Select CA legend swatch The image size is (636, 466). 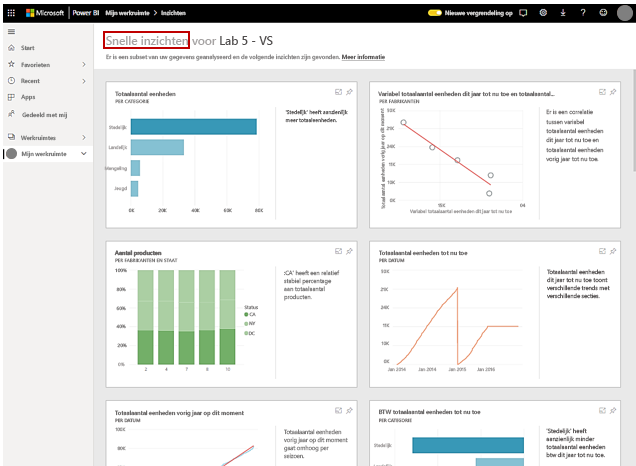click(246, 315)
